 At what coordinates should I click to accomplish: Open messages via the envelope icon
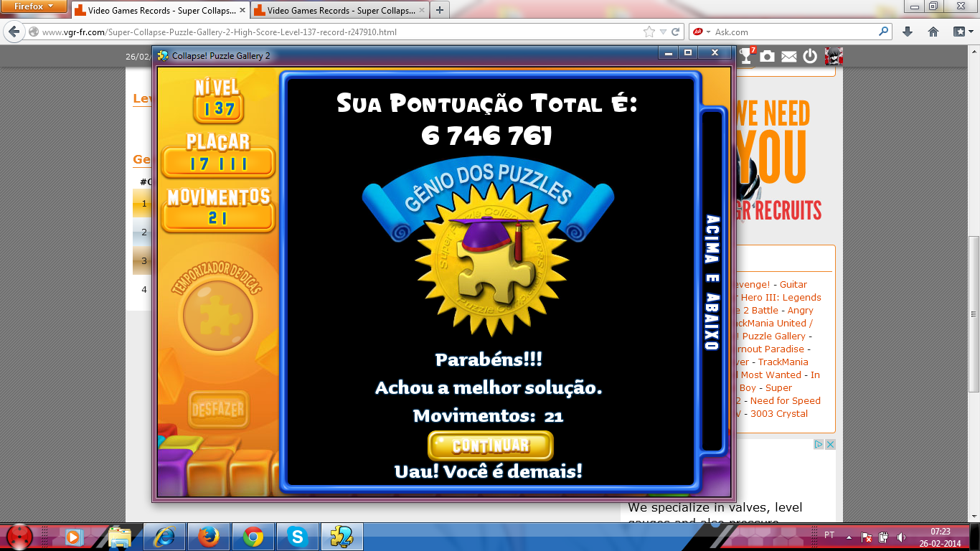click(x=789, y=56)
